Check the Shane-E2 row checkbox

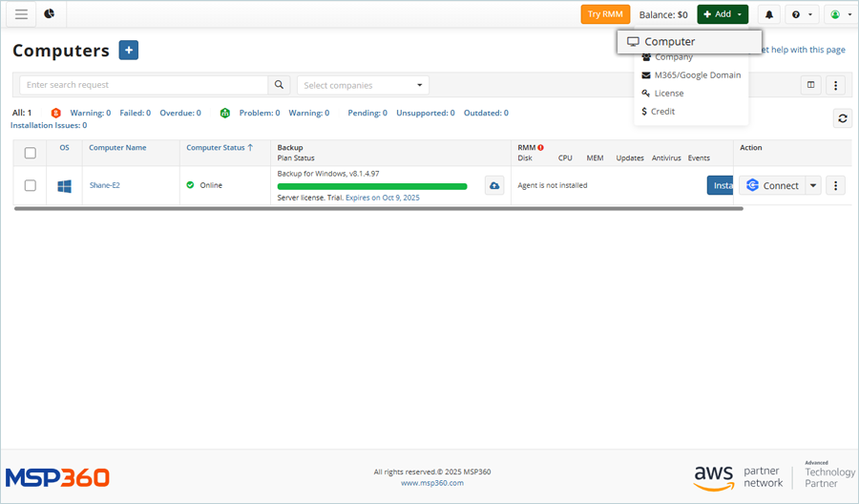point(31,185)
